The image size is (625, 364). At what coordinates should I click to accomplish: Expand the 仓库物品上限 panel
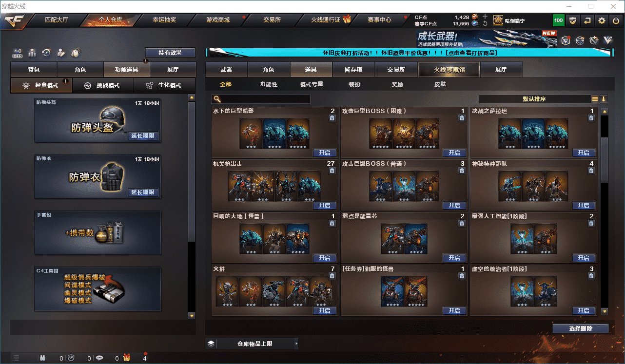click(x=252, y=344)
